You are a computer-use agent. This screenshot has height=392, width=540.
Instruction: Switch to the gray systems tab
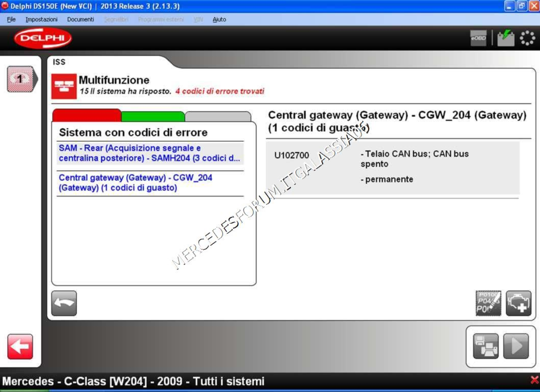coord(218,116)
